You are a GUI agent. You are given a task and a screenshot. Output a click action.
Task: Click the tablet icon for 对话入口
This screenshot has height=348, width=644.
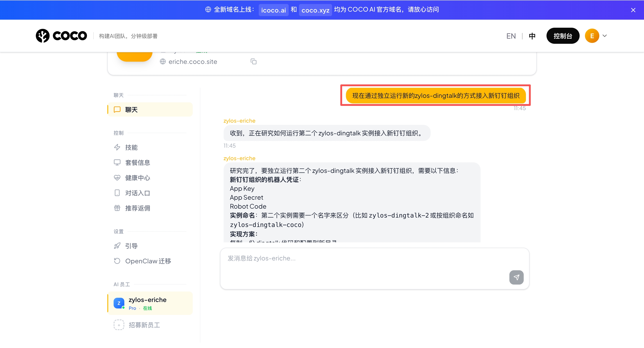click(x=117, y=193)
